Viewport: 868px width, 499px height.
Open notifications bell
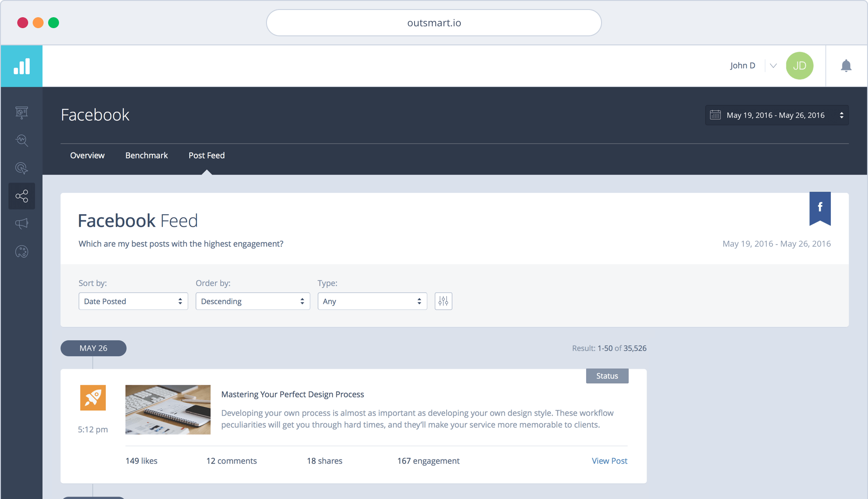click(846, 66)
